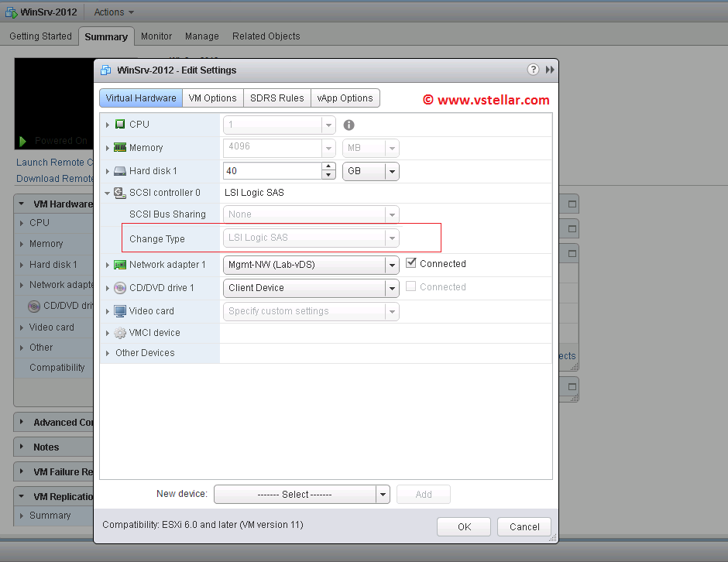Viewport: 728px width, 562px height.
Task: Click the CPU info icon
Action: [x=349, y=125]
